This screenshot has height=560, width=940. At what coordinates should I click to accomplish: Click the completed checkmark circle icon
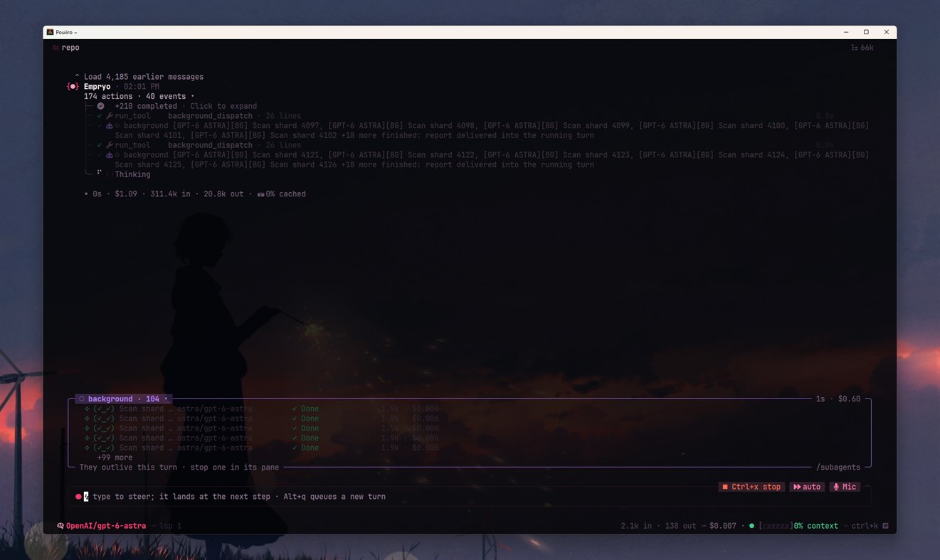pos(100,106)
